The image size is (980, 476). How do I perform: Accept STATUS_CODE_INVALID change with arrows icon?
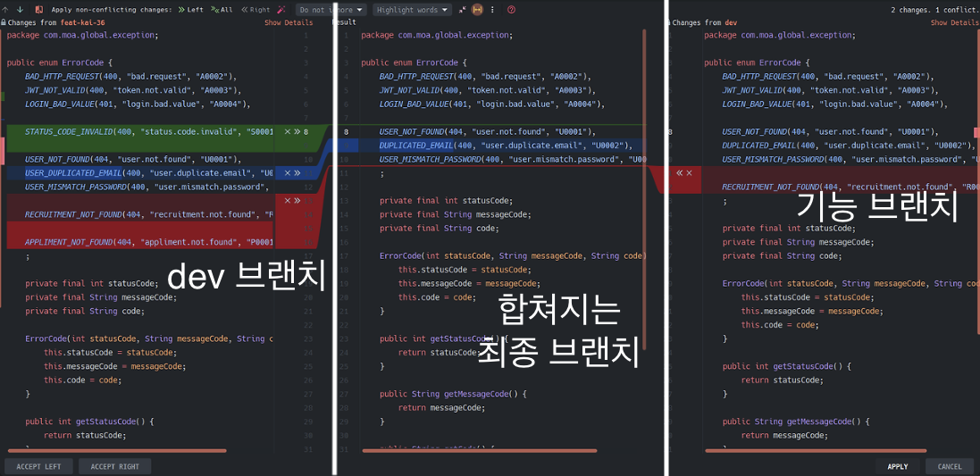pos(297,132)
